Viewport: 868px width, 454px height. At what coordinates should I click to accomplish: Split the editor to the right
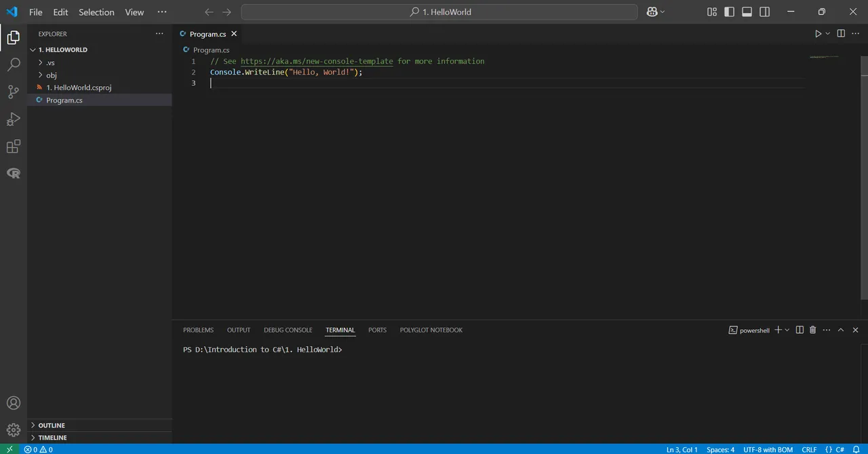tap(841, 33)
